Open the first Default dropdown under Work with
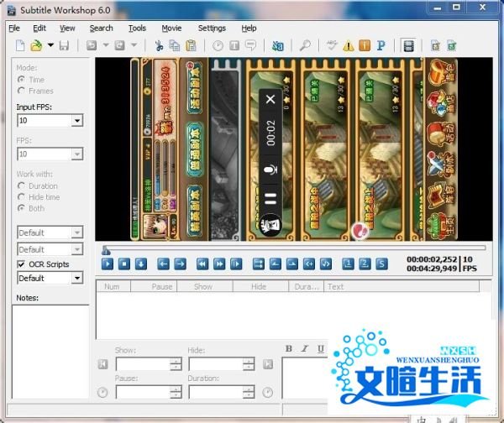Image resolution: width=504 pixels, height=423 pixels. click(x=77, y=232)
